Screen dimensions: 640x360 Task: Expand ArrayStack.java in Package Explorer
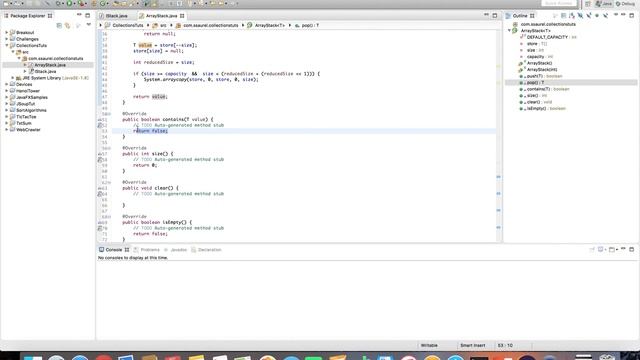pos(25,65)
